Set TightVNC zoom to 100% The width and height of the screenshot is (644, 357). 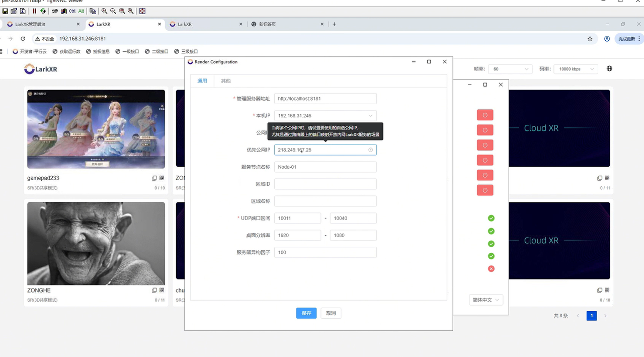tap(122, 11)
